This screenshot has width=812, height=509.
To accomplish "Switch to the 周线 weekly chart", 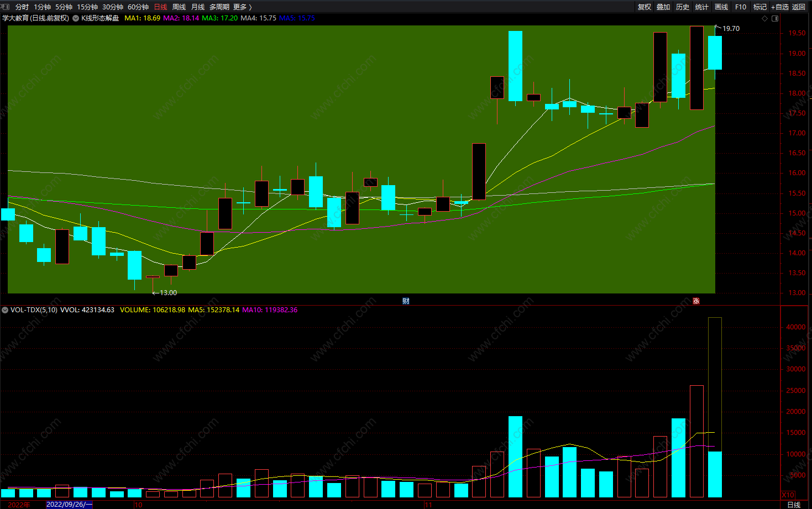I will point(179,7).
